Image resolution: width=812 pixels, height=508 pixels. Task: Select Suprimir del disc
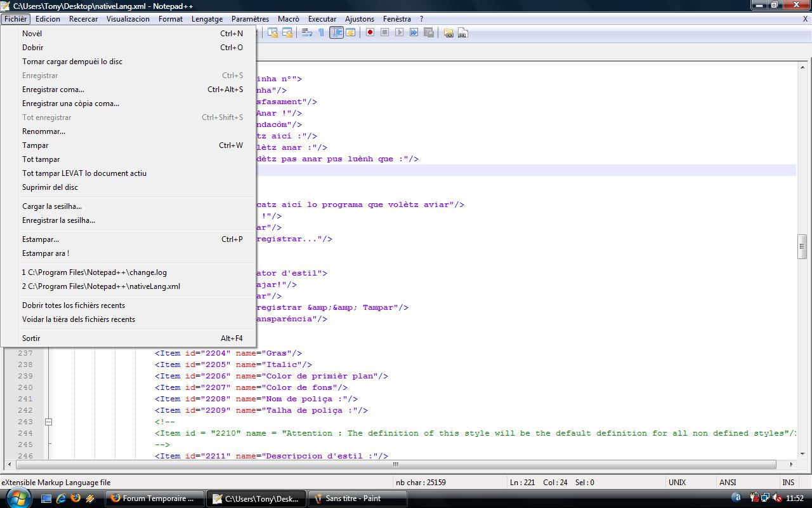(129, 187)
